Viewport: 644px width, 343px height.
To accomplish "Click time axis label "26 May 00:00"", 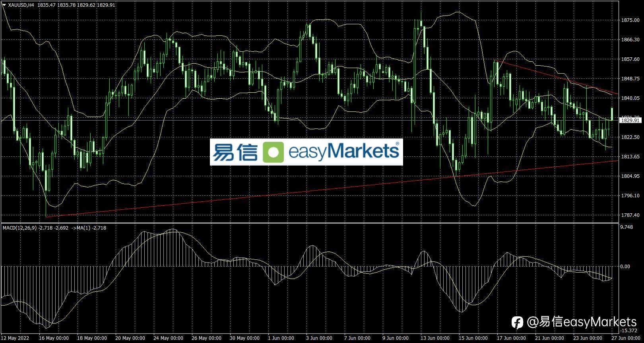I will 206,338.
